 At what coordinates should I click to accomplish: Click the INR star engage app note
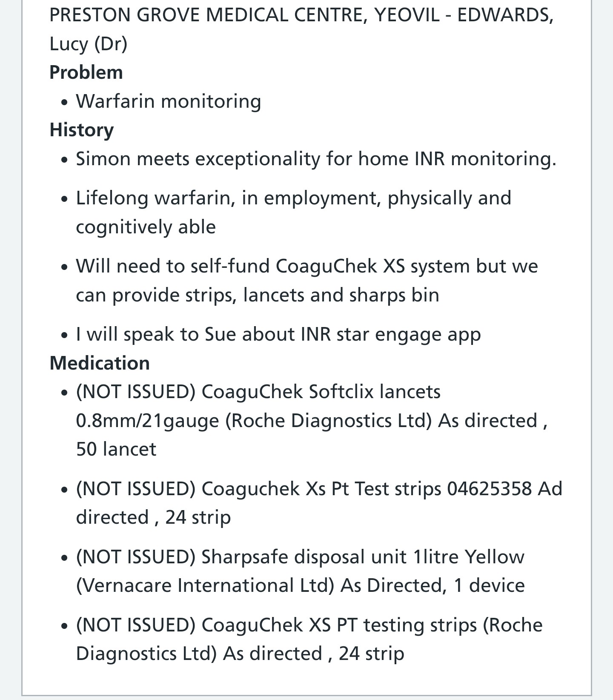tap(278, 334)
